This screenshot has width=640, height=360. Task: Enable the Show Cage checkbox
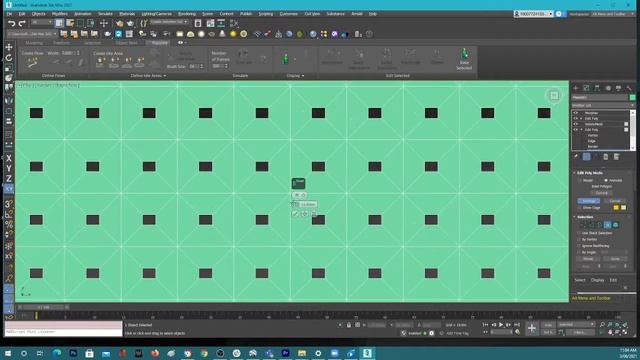point(579,208)
